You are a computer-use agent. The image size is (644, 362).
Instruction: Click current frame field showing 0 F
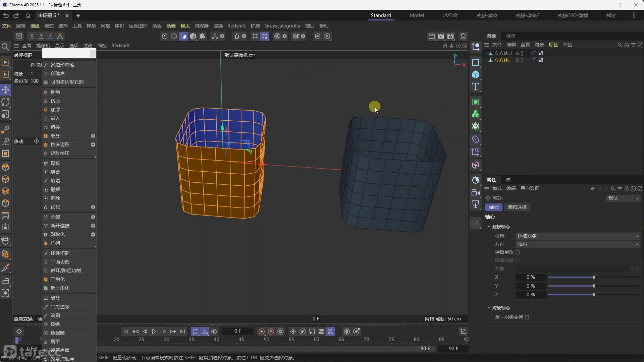point(237,331)
